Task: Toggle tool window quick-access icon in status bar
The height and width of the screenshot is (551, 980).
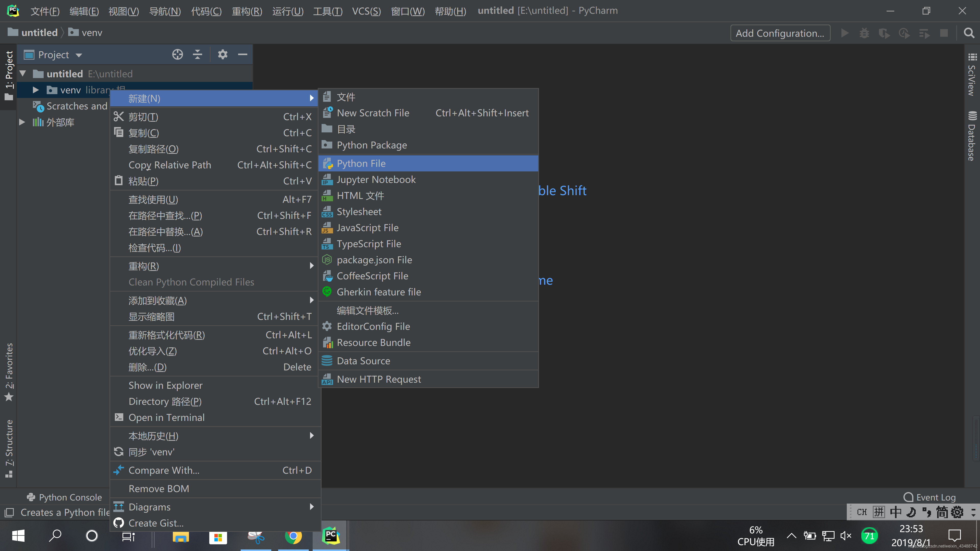Action: point(9,512)
